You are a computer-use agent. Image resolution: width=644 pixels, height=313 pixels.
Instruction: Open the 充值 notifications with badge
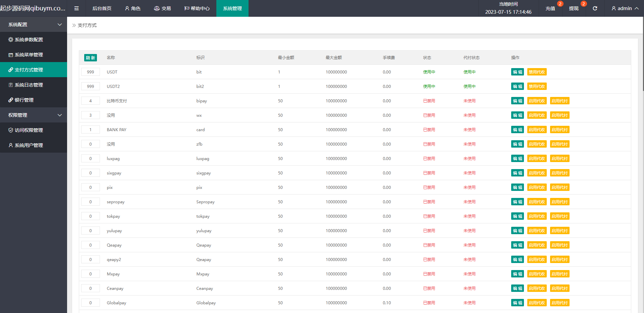pyautogui.click(x=550, y=8)
